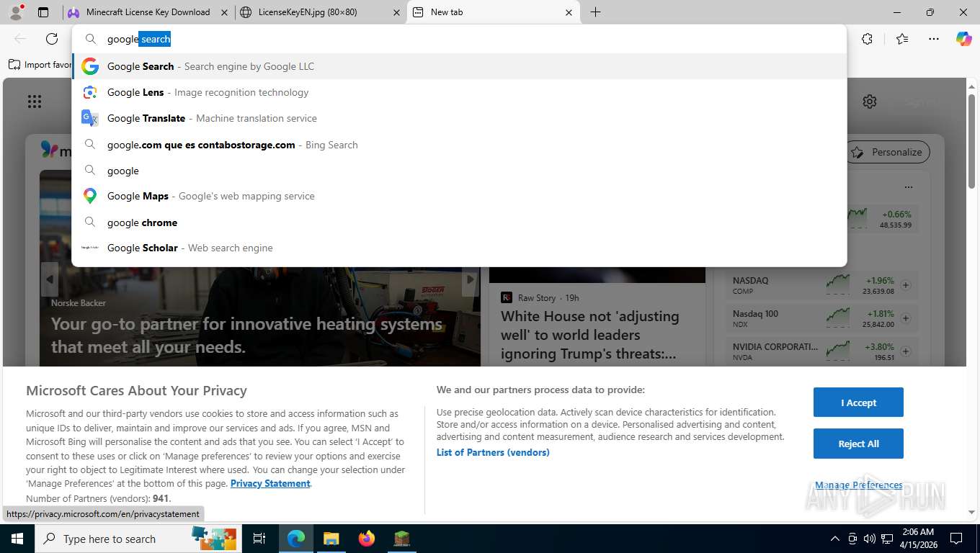This screenshot has width=980, height=553.
Task: Select the plain google search suggestion
Action: pyautogui.click(x=459, y=171)
